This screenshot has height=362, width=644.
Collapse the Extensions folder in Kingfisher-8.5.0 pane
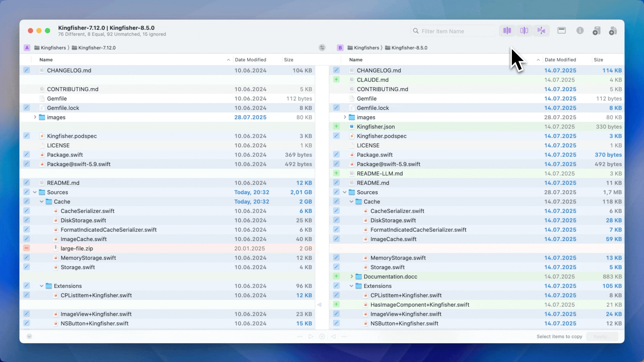pos(352,286)
